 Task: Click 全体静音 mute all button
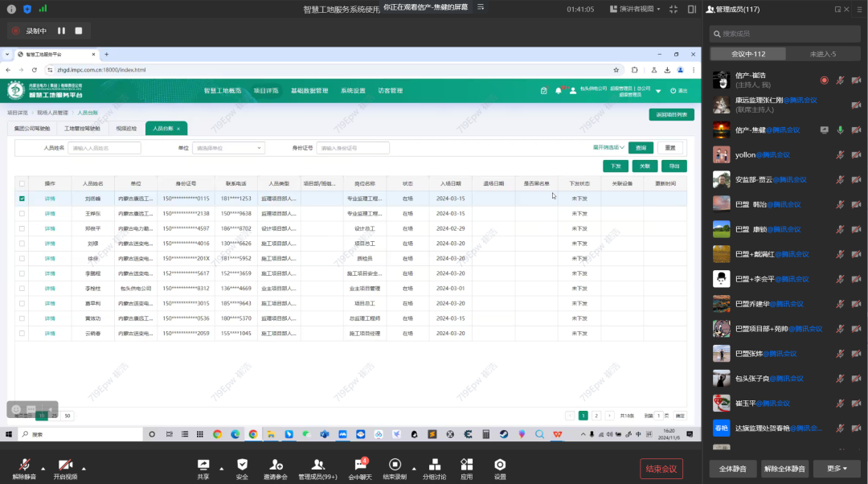tap(733, 469)
